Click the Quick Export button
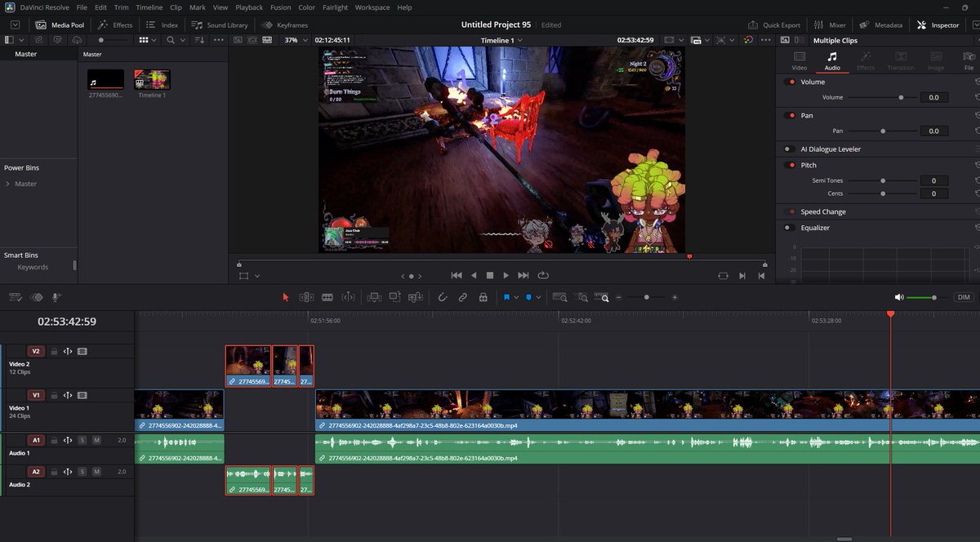980x542 pixels. tap(774, 24)
